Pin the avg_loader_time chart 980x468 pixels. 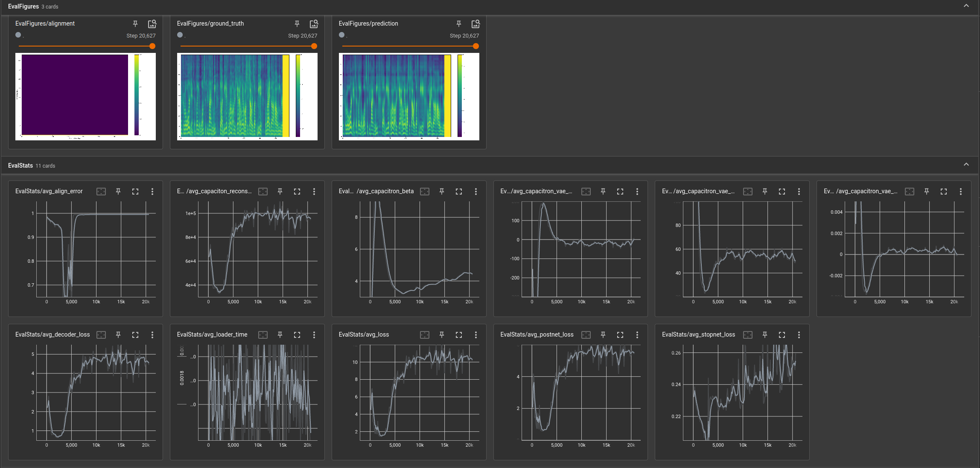click(x=280, y=335)
